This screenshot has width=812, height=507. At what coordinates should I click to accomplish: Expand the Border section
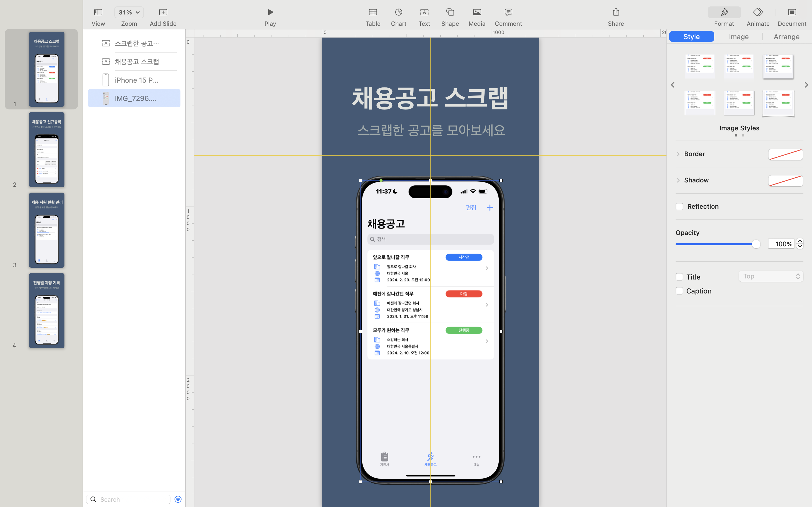click(678, 154)
